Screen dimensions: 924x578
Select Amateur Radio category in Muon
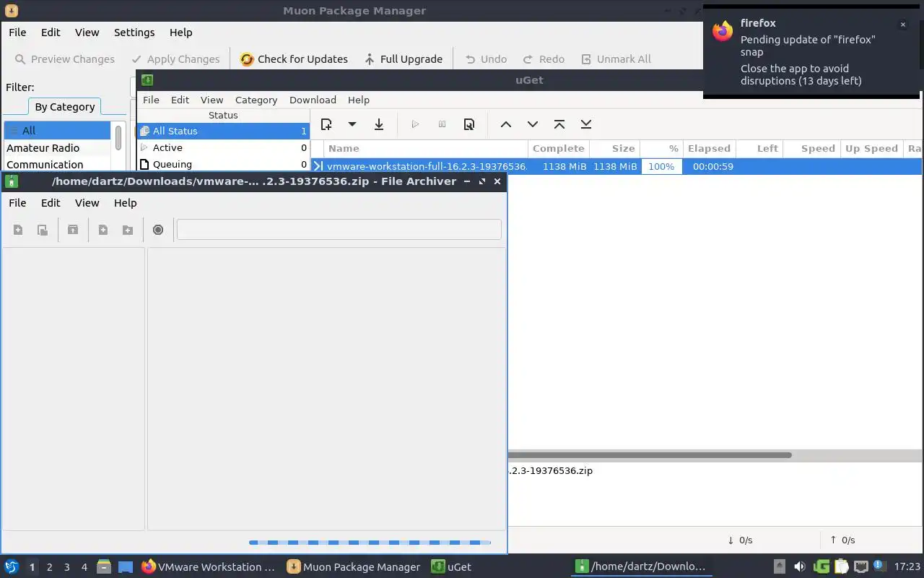pos(57,148)
